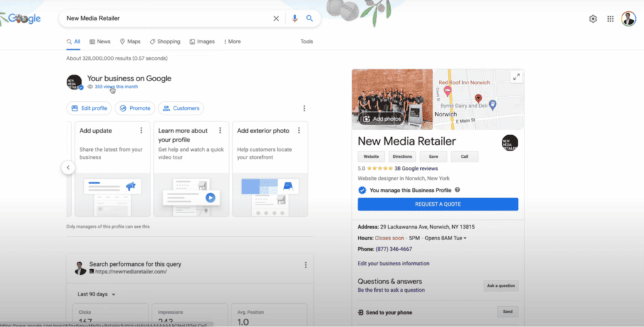Click the Website button
Screen dimensions: 644x327
371,157
